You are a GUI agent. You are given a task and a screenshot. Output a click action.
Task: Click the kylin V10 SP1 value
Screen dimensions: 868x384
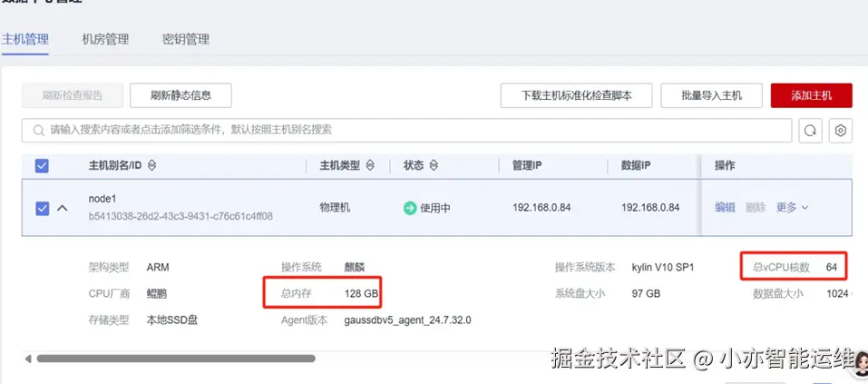click(x=663, y=268)
